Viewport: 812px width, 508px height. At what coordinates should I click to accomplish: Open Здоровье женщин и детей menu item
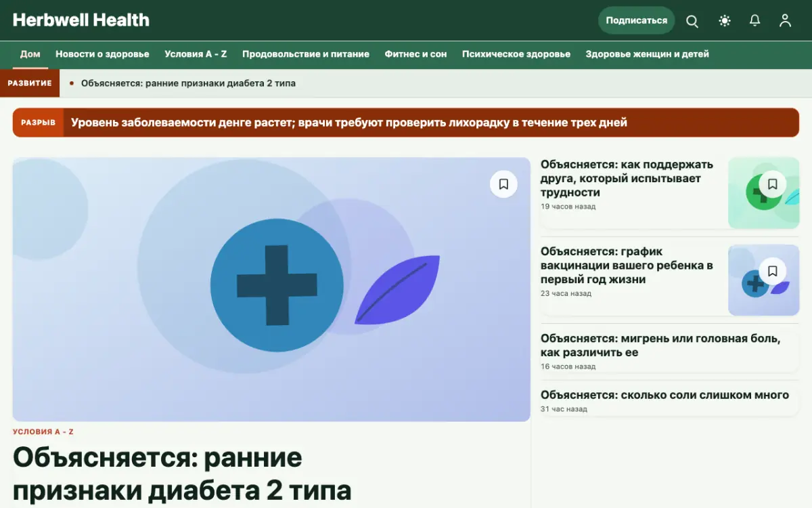(x=647, y=54)
